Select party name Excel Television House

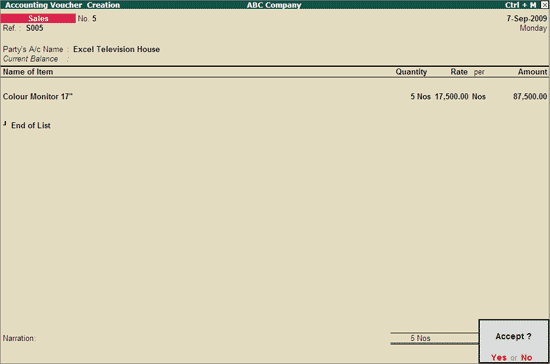tap(116, 49)
